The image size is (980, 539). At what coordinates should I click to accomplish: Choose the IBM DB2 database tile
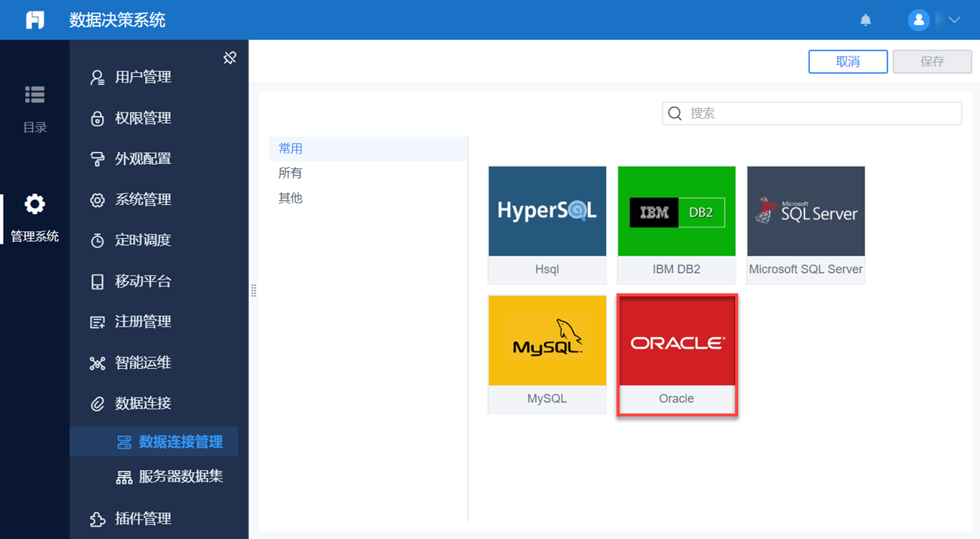point(676,225)
